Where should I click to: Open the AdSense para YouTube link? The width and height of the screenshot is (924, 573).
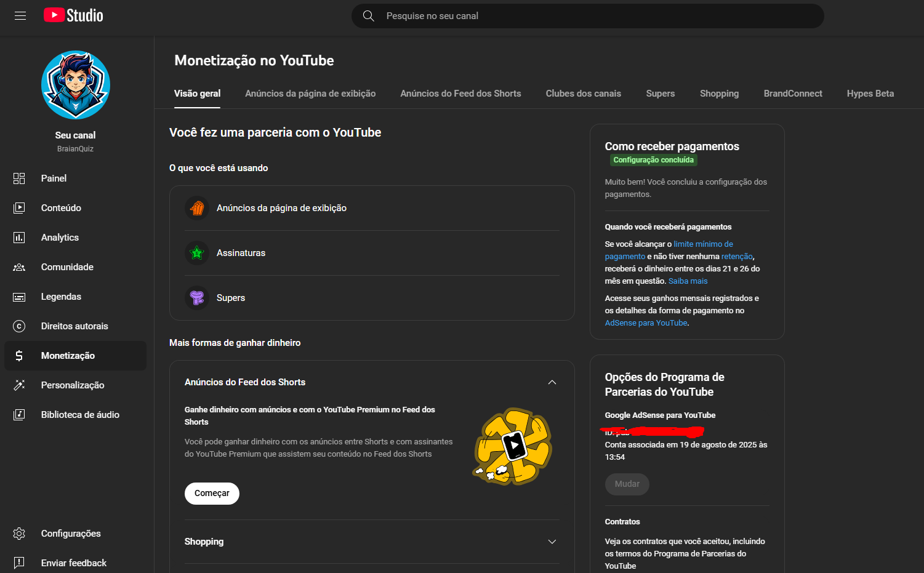coord(646,323)
